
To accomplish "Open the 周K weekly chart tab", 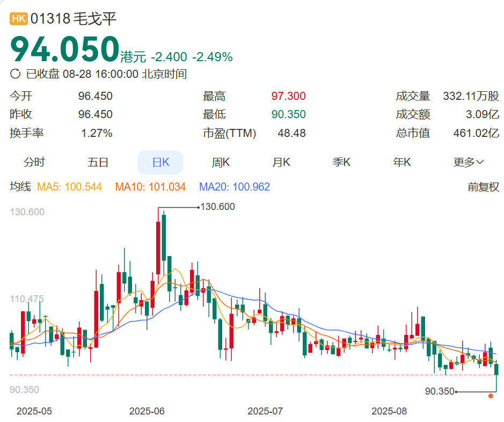I will 221,162.
